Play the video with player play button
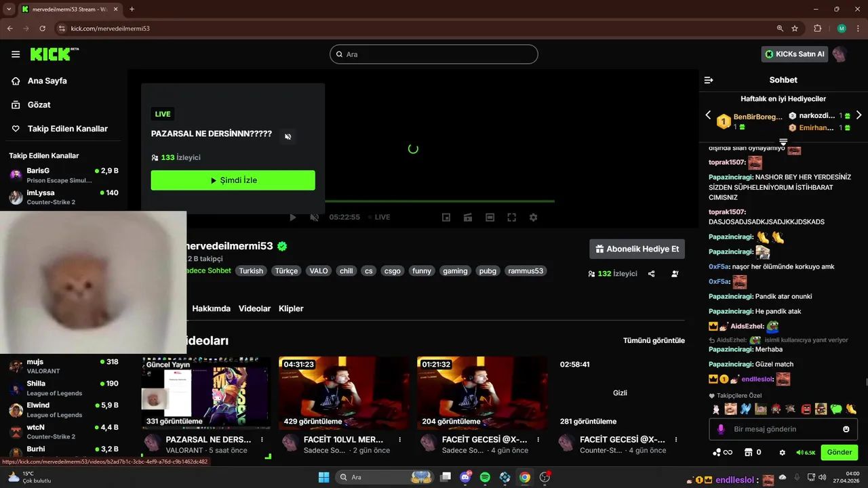868x488 pixels. (x=292, y=217)
